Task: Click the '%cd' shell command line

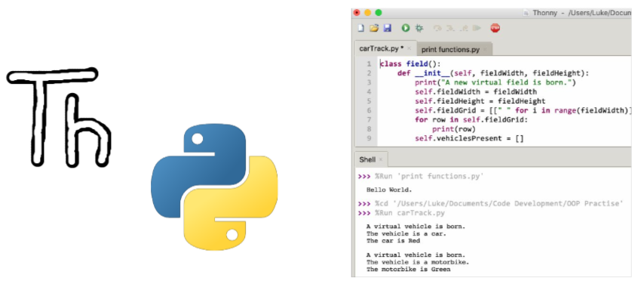Action: click(499, 203)
